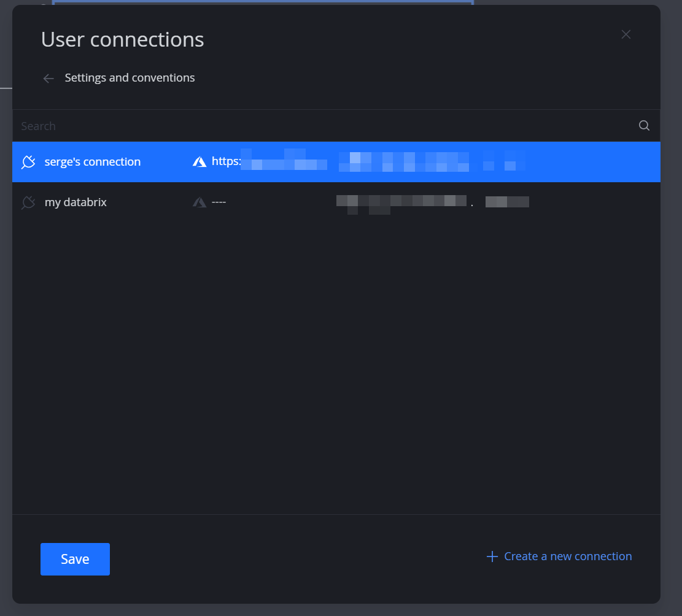Click the User connections dialog title

click(122, 39)
